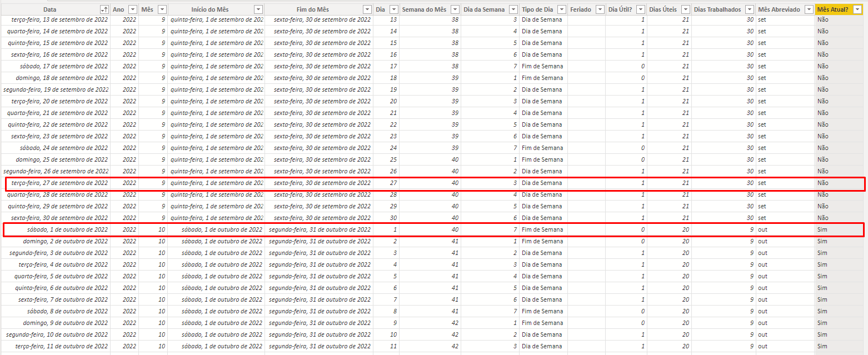Expand the Dias Úteis filter dropdown
The height and width of the screenshot is (355, 868).
point(685,9)
